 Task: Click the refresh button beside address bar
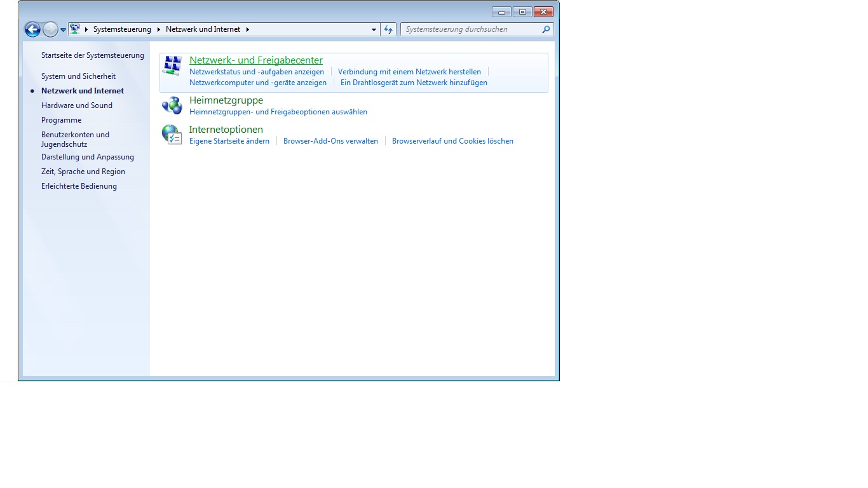pyautogui.click(x=388, y=29)
